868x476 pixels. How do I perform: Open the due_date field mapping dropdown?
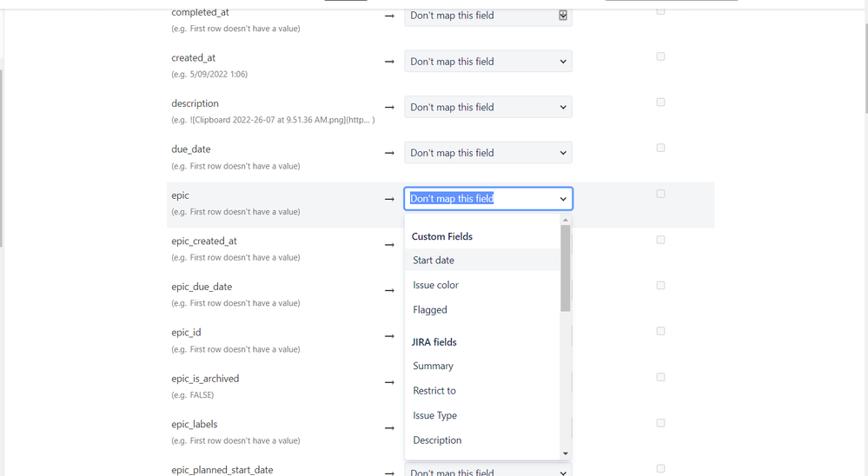point(487,153)
